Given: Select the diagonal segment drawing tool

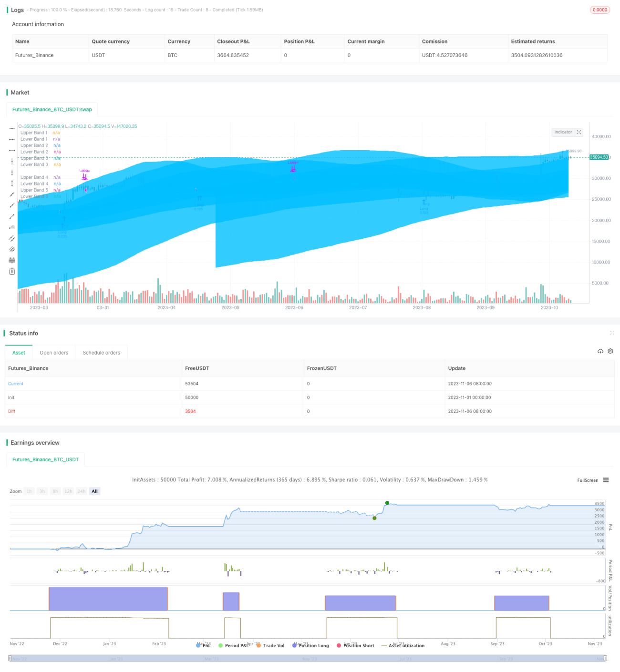Looking at the screenshot, I should click(12, 216).
